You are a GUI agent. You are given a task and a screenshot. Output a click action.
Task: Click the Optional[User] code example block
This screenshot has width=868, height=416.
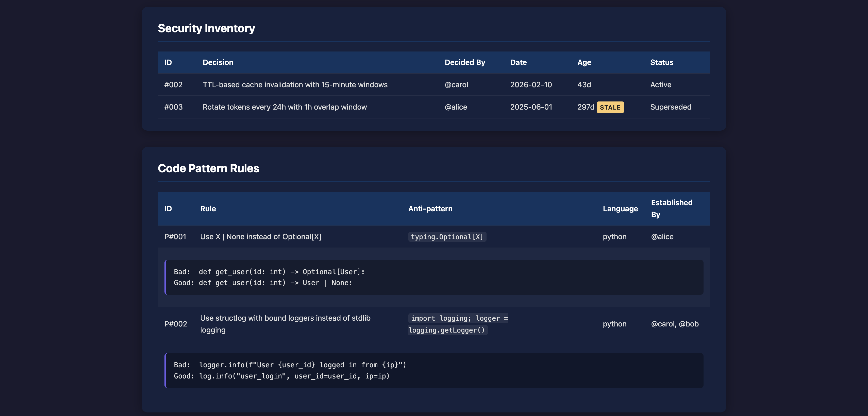[433, 277]
